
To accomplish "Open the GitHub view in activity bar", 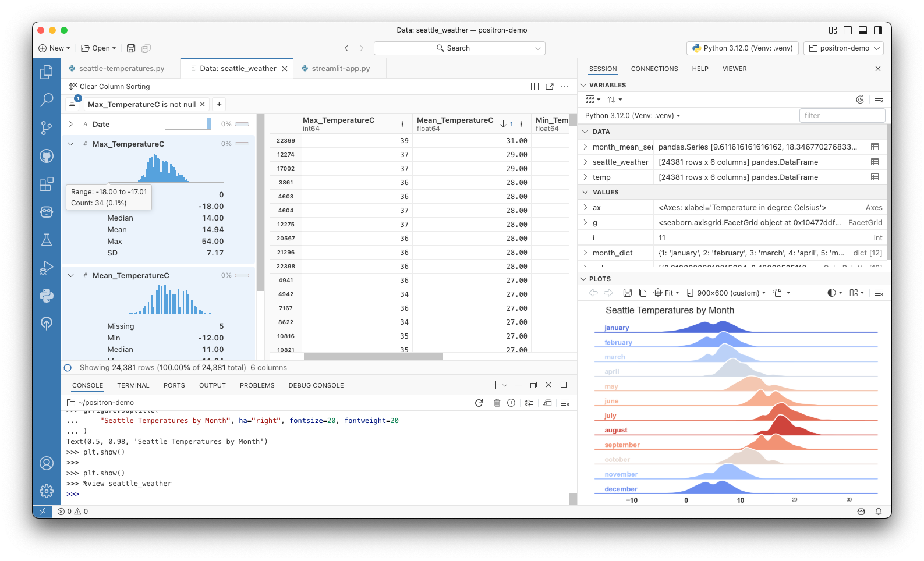I will click(x=47, y=156).
